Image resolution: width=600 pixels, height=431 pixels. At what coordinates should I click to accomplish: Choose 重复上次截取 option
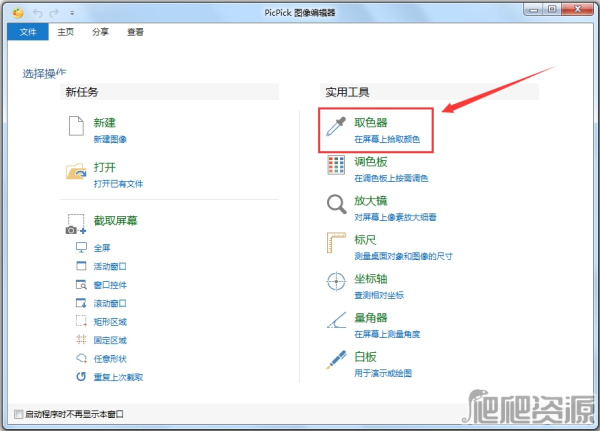point(118,377)
